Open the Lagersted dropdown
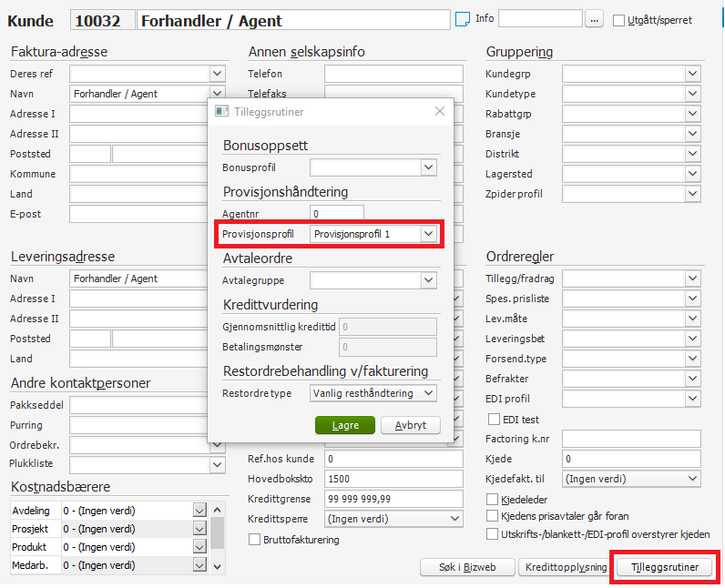The image size is (725, 588). coord(692,174)
